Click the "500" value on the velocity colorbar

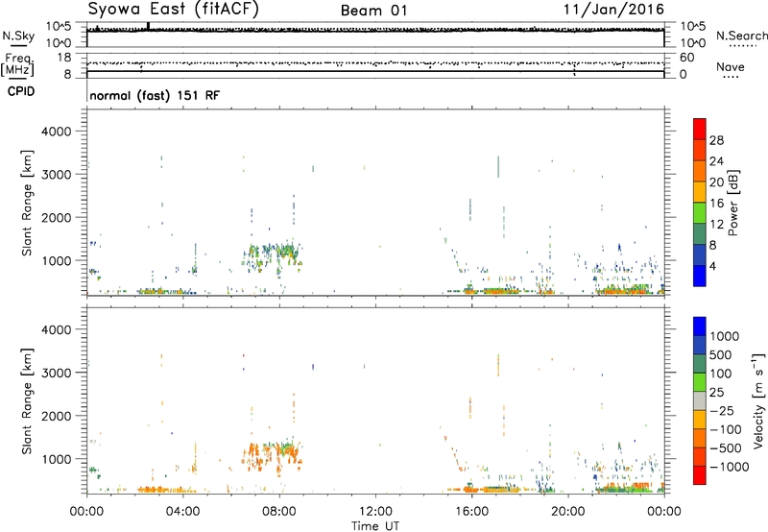721,355
